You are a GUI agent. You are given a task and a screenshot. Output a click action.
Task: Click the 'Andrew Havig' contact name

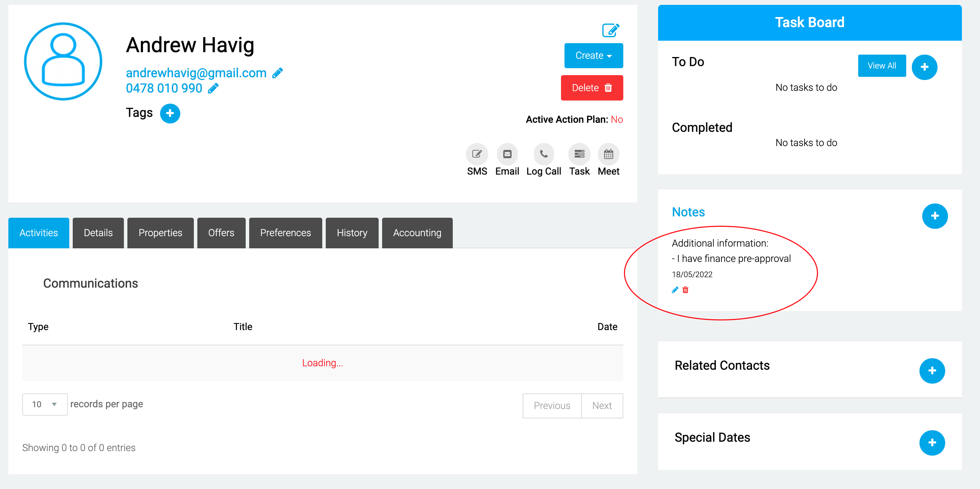coord(190,45)
